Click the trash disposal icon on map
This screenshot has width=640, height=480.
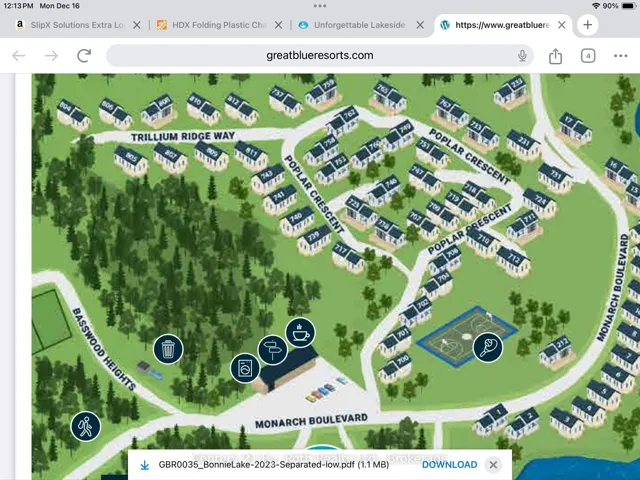168,348
